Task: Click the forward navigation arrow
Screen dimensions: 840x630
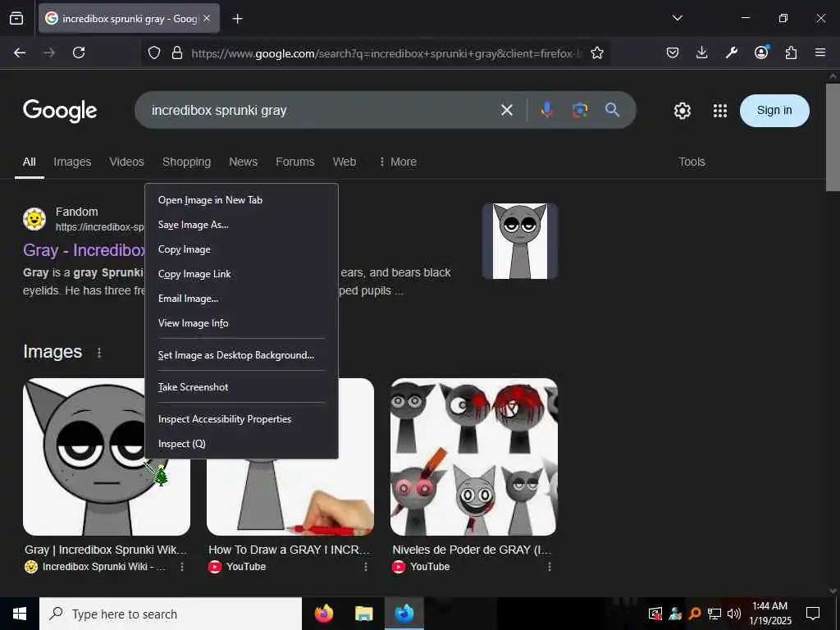Action: [49, 52]
